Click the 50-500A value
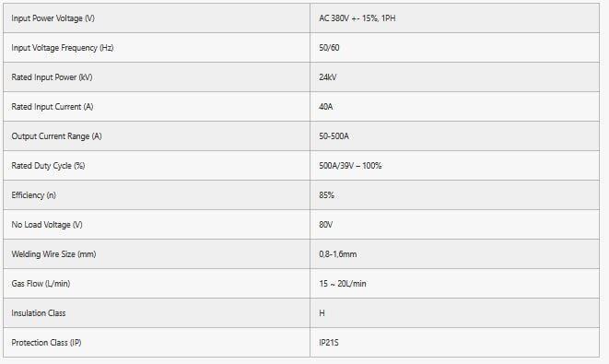Screen dimensions: 609x364 334,136
